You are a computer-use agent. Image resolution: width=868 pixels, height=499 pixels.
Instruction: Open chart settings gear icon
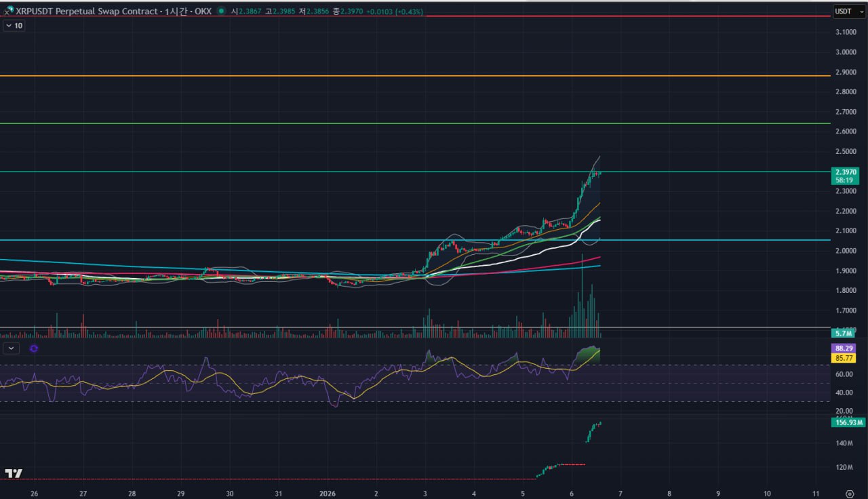click(x=850, y=493)
